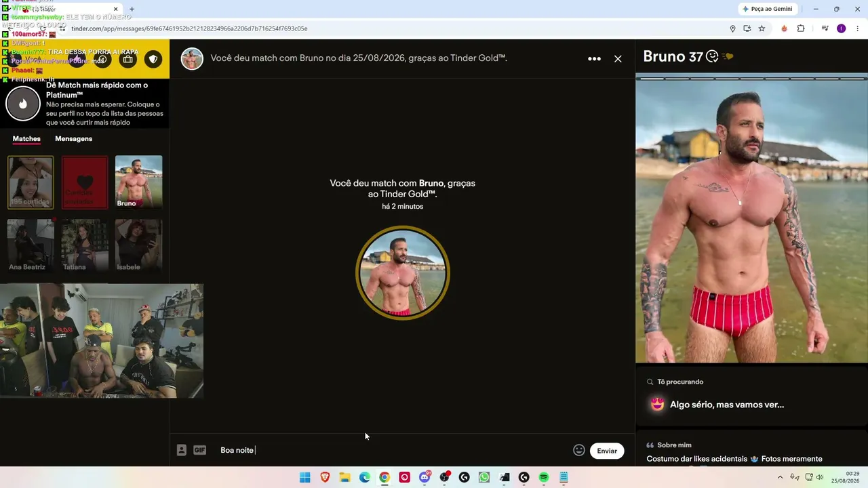This screenshot has height=488, width=868.
Task: Open the media controls icon in Chrome
Action: (825, 28)
